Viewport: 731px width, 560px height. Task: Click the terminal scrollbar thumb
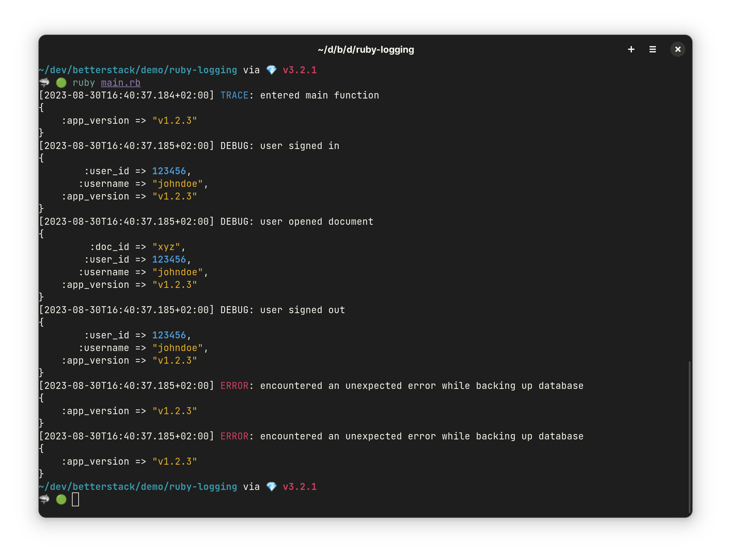coord(689,437)
